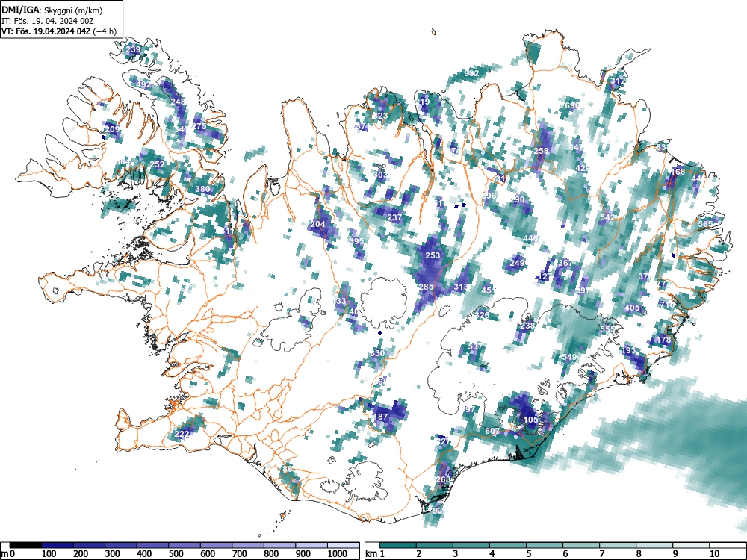The width and height of the screenshot is (747, 560).
Task: Select the 537 visibility value
Action: [x=475, y=346]
